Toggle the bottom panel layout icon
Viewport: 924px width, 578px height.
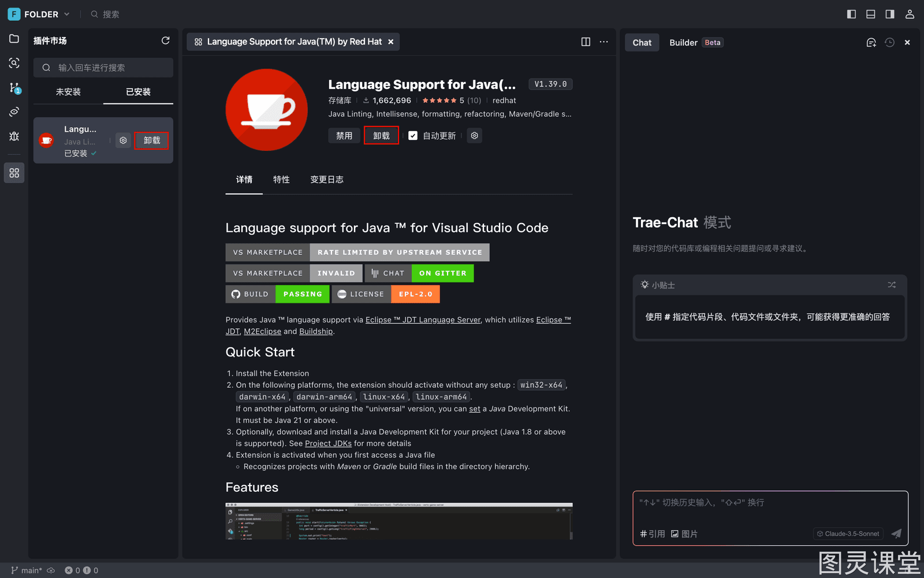(871, 14)
